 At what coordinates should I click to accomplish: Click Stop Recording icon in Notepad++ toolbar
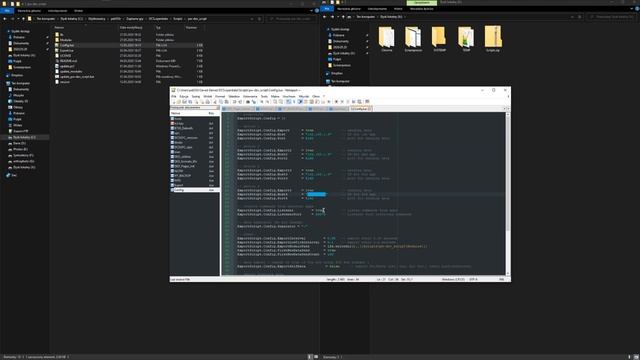click(x=342, y=102)
